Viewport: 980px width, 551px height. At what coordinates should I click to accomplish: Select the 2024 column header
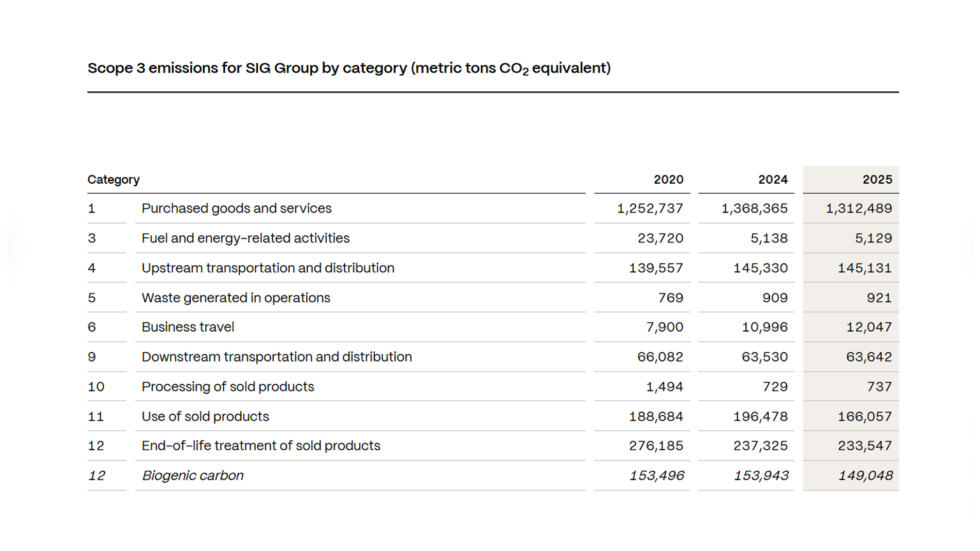pyautogui.click(x=773, y=180)
